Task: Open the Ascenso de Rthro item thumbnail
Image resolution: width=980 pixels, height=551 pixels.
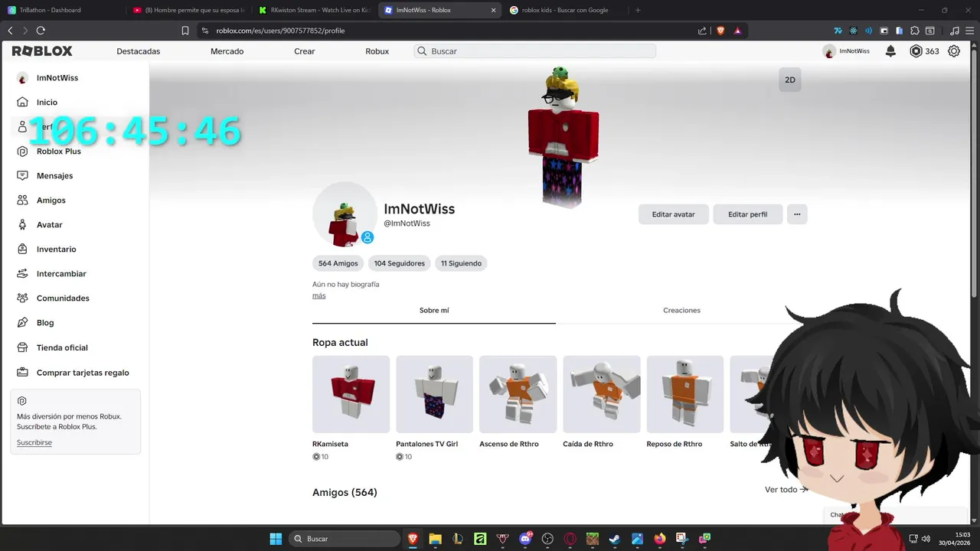Action: [x=518, y=394]
